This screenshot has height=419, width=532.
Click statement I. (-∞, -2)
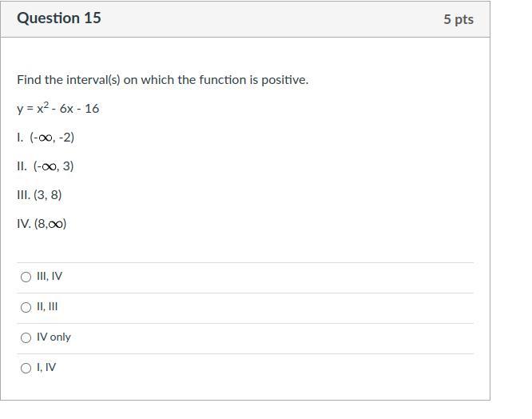pyautogui.click(x=46, y=138)
